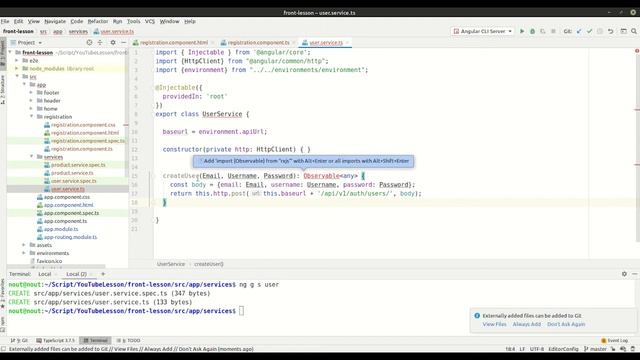
Task: Run with coverage icon in toolbar
Action: point(543,31)
